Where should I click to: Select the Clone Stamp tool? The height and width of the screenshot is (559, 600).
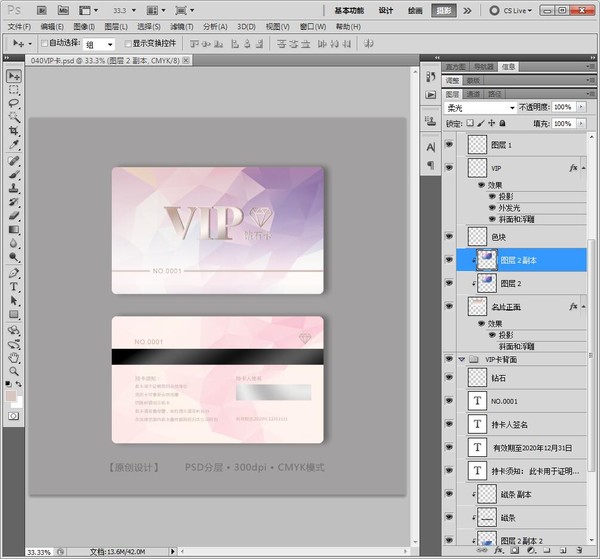click(14, 188)
